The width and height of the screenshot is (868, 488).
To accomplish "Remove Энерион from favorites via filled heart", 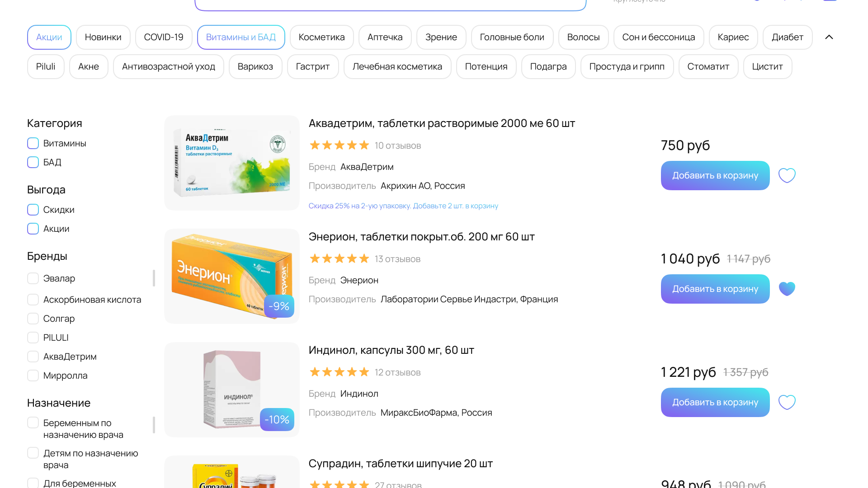I will tap(787, 289).
